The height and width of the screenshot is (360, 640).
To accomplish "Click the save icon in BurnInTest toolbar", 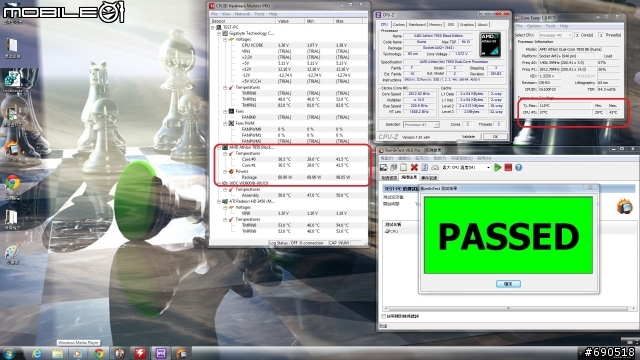I will [x=383, y=167].
